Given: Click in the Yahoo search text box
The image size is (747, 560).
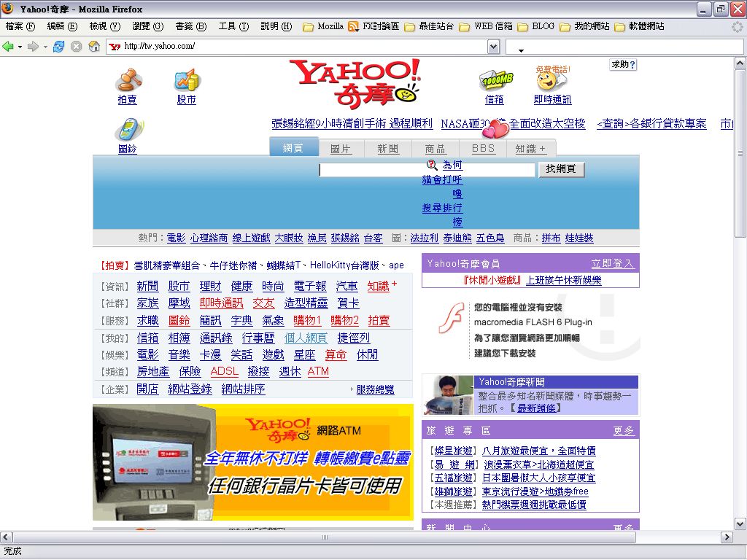Looking at the screenshot, I should 427,170.
